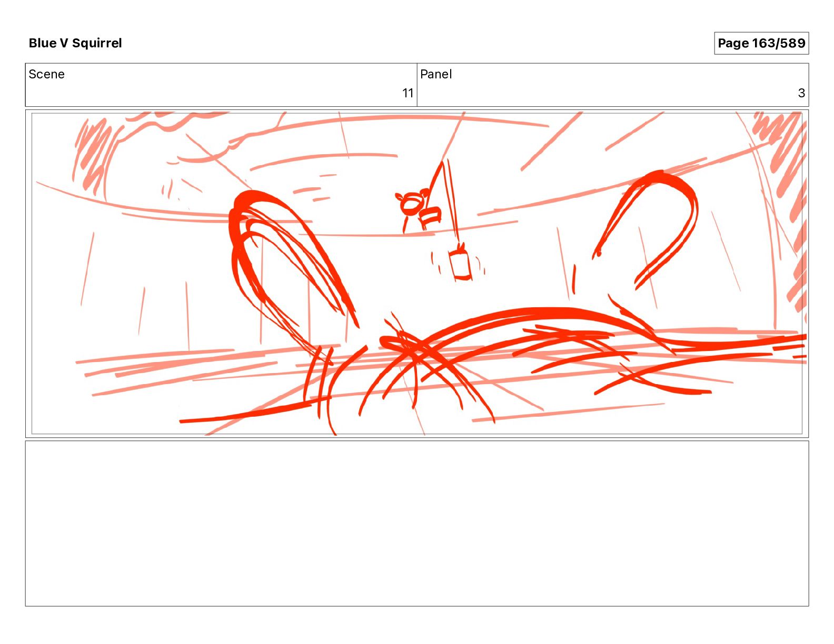834x644 pixels.
Task: Click the scene number '11'
Action: click(x=408, y=93)
